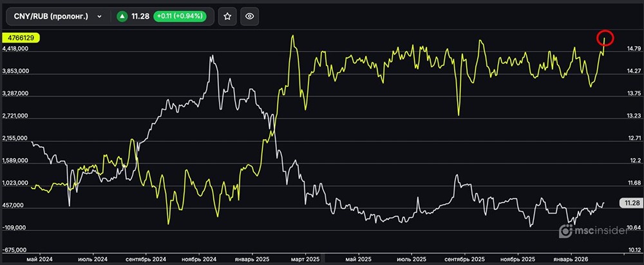Add CNY/RUB to favorites with star icon
The image size is (644, 265).
(227, 17)
